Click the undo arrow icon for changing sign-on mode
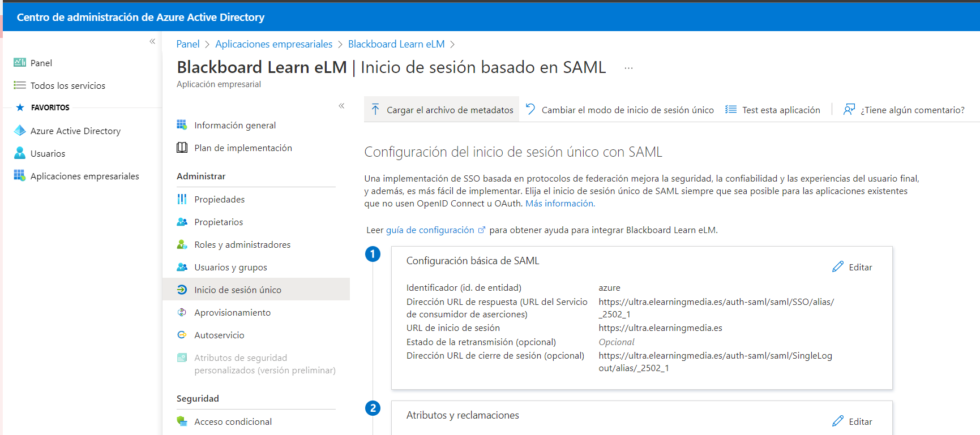The height and width of the screenshot is (435, 980). coord(530,109)
